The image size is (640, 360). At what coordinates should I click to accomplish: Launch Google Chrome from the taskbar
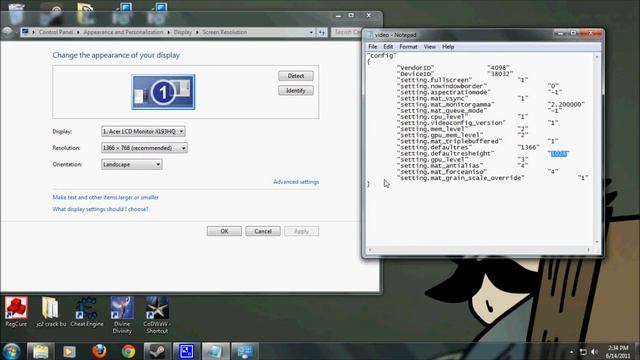click(x=128, y=351)
